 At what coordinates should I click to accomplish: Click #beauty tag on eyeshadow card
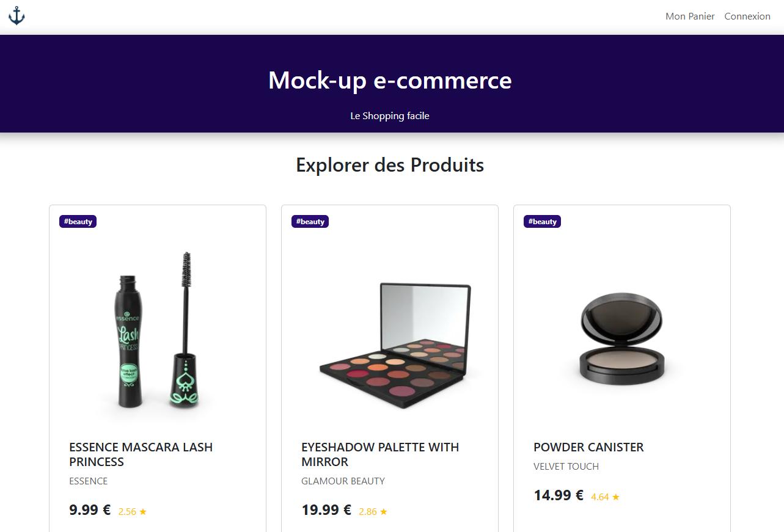pyautogui.click(x=310, y=222)
